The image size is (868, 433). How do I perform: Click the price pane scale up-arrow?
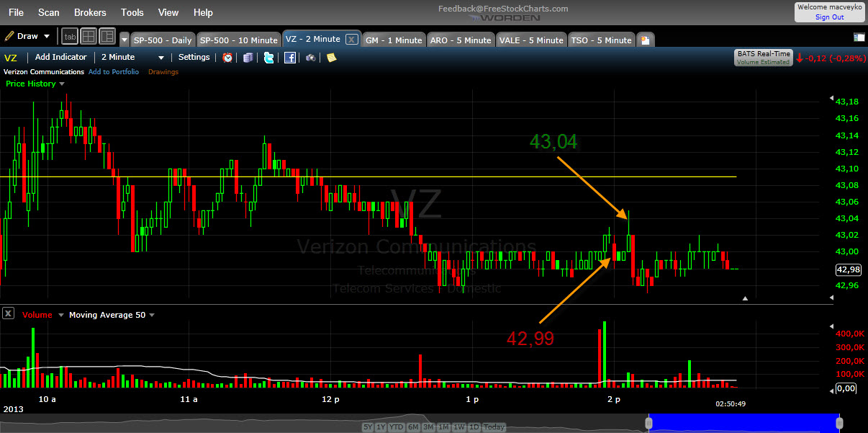[x=746, y=298]
